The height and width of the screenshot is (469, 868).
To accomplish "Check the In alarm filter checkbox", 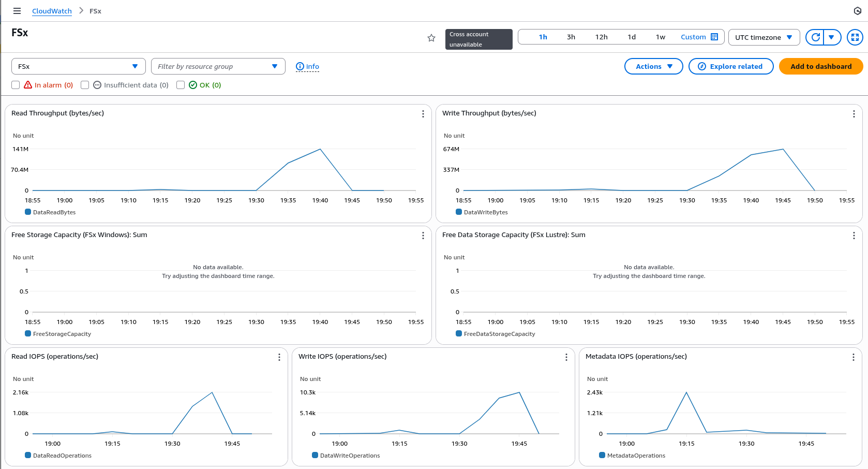I will [x=16, y=85].
